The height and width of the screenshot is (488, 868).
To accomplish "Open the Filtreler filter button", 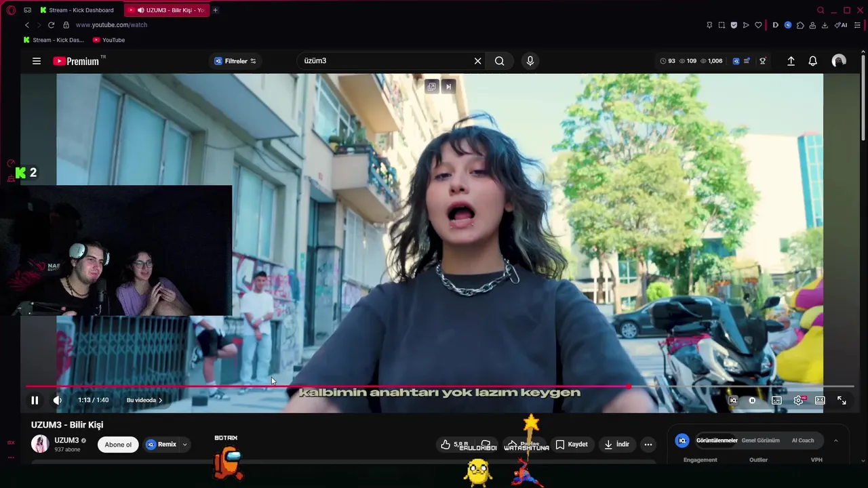I will coord(235,61).
